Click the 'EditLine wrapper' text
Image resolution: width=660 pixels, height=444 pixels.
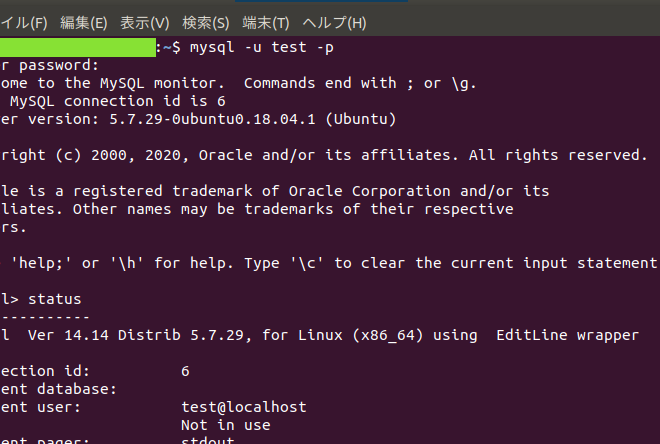pyautogui.click(x=567, y=335)
